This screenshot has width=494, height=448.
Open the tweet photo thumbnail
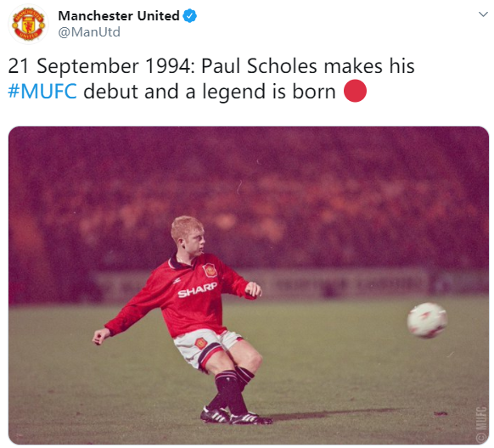(249, 285)
